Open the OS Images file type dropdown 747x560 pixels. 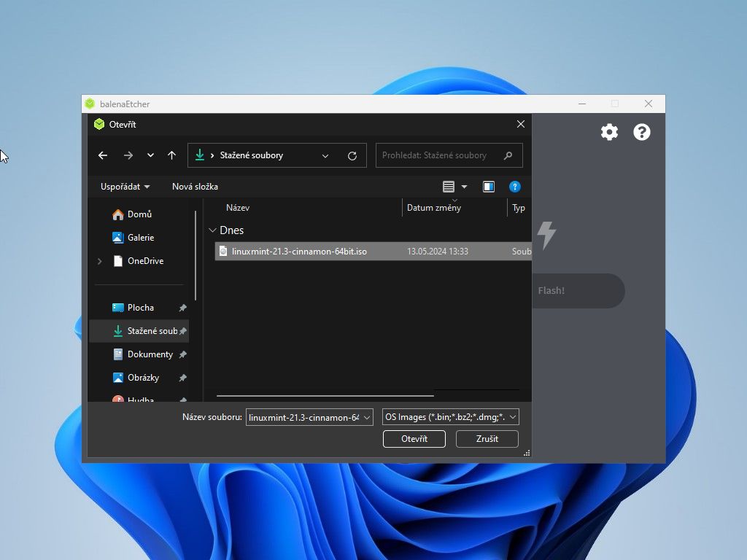tap(450, 417)
